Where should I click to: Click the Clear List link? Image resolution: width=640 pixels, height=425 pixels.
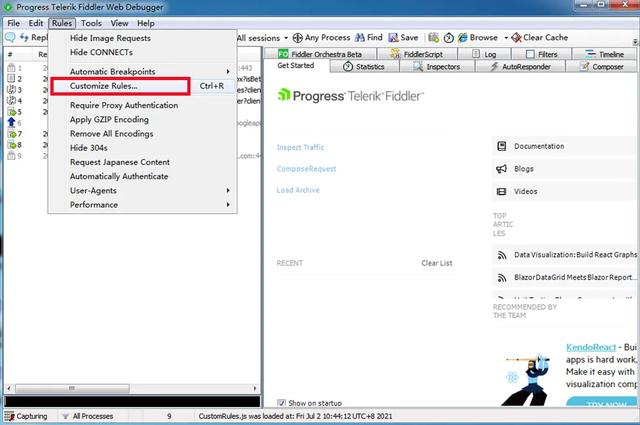437,263
